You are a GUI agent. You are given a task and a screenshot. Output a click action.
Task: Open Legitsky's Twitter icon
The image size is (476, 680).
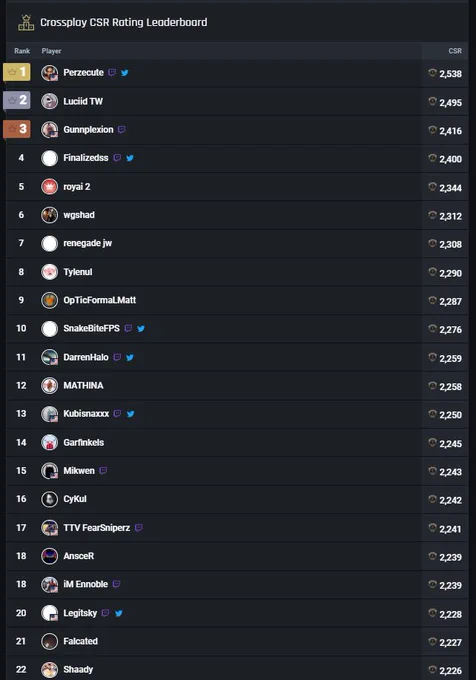(x=118, y=613)
